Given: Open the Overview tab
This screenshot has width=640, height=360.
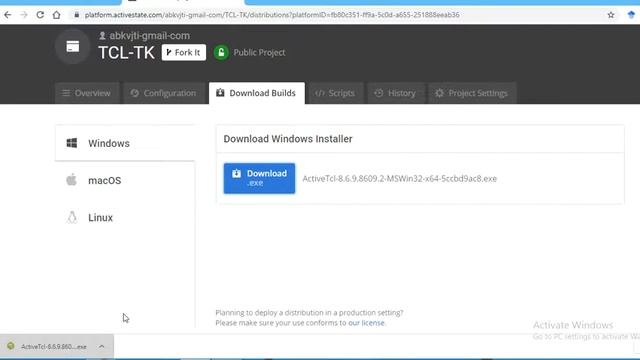Looking at the screenshot, I should point(87,93).
